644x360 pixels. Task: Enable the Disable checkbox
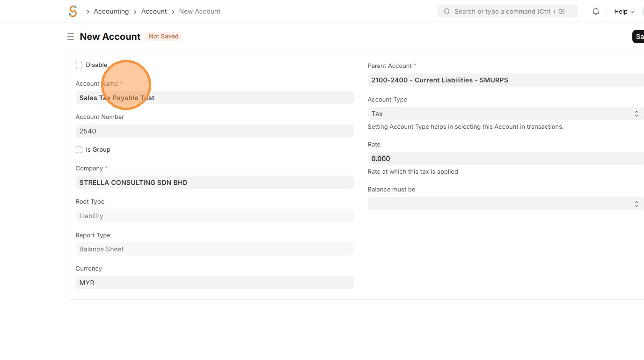(79, 65)
